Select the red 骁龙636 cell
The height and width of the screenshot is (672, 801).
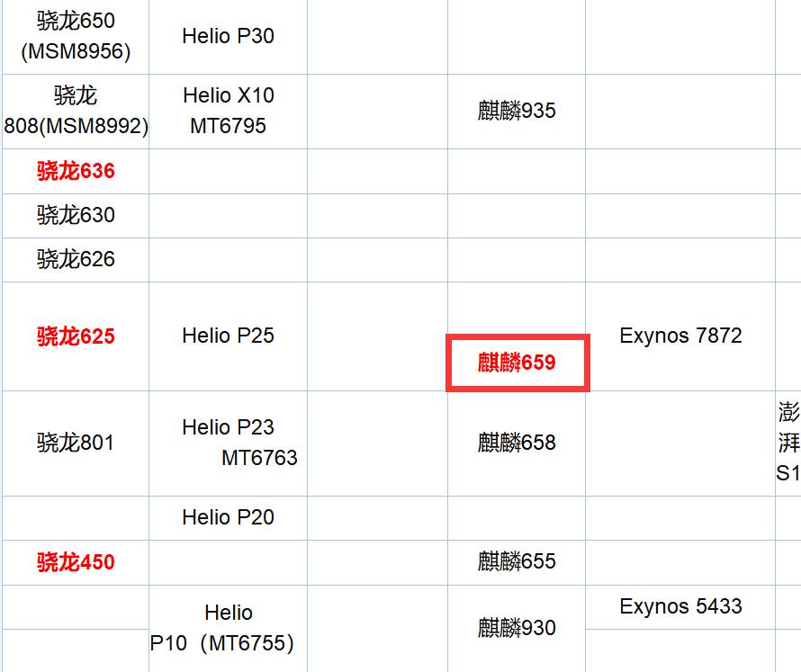76,171
